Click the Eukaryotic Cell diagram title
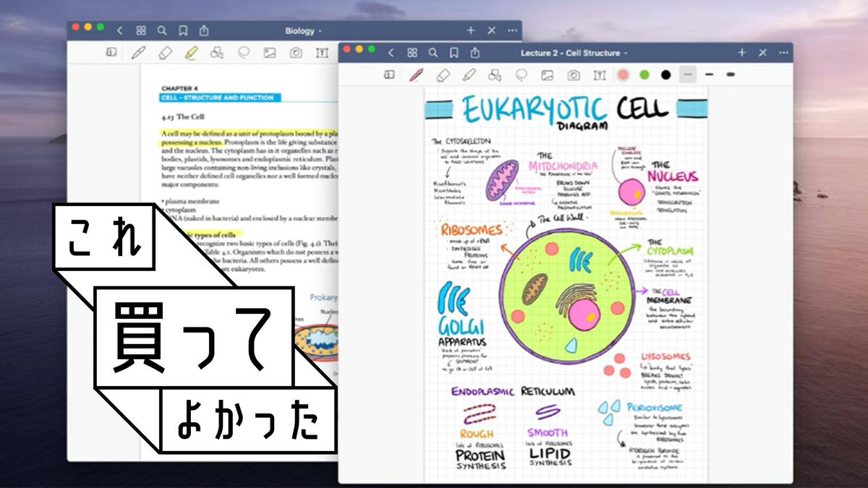868x488 pixels. pos(565,110)
